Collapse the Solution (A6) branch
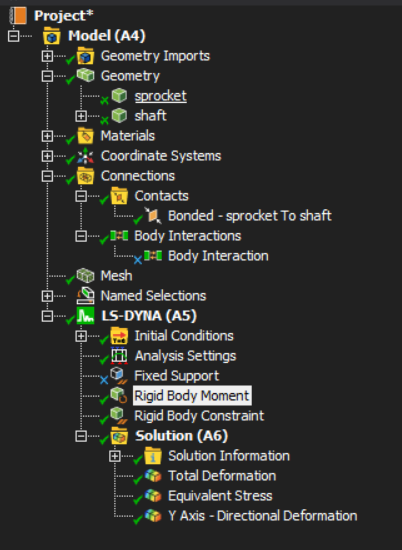This screenshot has width=402, height=550. coord(81,436)
